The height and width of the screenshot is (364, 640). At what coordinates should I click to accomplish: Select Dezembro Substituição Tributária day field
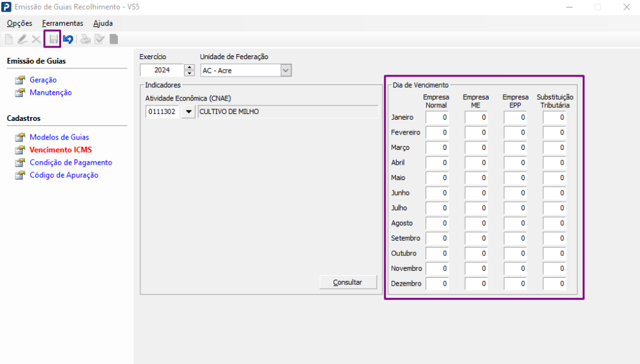tap(554, 284)
